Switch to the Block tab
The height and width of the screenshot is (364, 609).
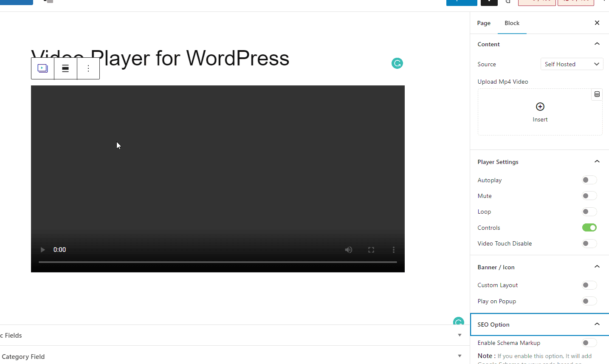point(512,23)
